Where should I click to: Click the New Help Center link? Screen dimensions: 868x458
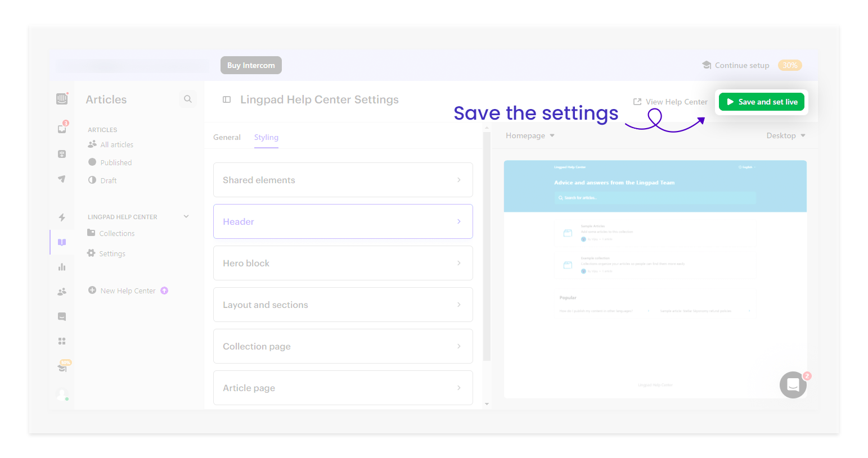click(128, 291)
